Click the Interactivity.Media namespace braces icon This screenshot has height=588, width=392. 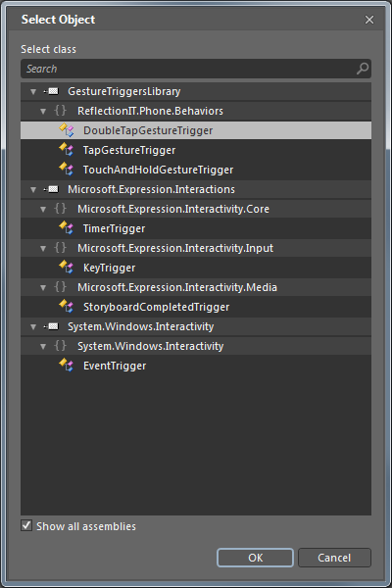[x=60, y=287]
